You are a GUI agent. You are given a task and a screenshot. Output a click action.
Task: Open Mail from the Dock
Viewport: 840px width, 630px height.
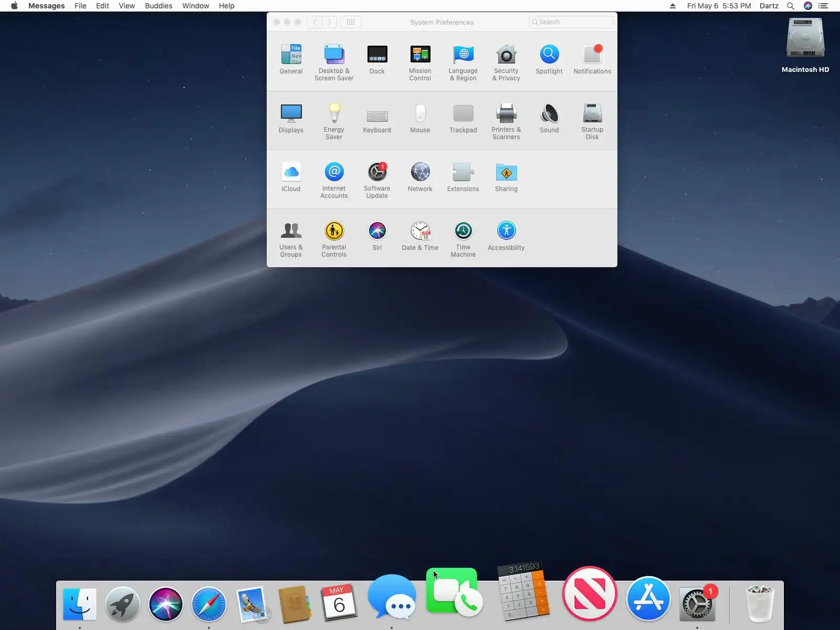click(x=253, y=604)
